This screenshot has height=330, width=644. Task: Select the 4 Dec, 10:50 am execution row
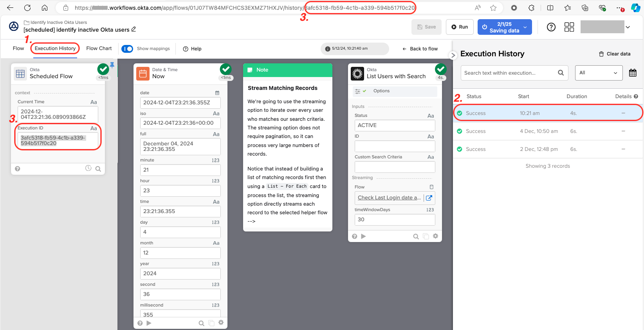point(548,131)
